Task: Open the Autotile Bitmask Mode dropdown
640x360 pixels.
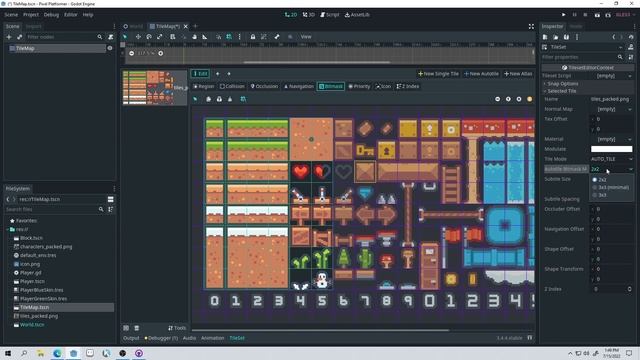Action: (611, 169)
